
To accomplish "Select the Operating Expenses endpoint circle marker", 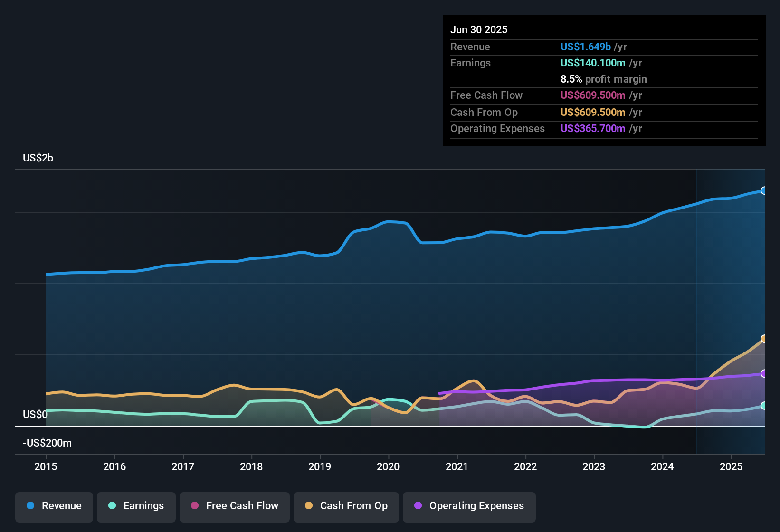I will coord(763,374).
